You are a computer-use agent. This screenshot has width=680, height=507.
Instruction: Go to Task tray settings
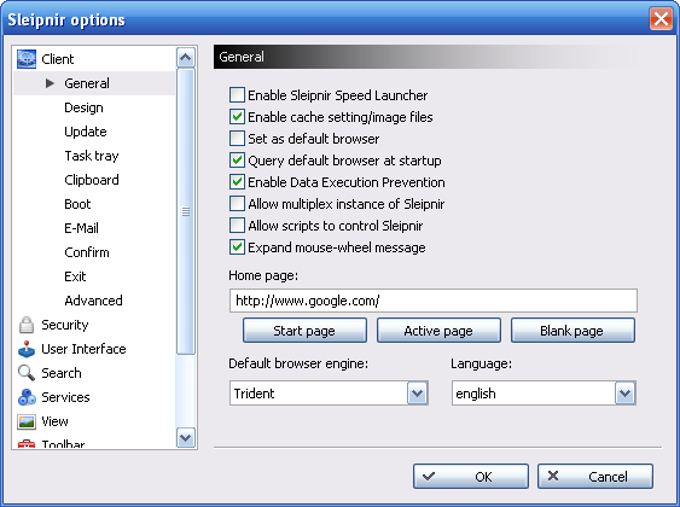[92, 156]
